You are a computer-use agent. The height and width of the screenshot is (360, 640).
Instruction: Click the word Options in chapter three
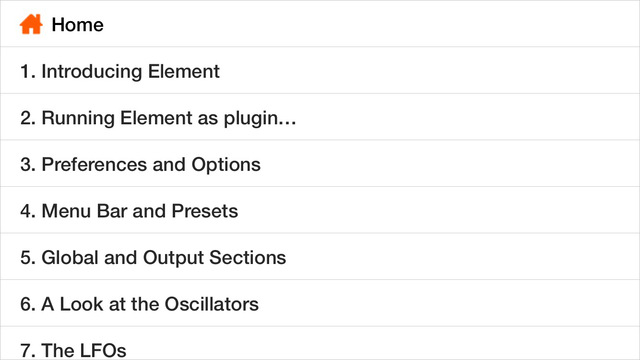point(226,165)
